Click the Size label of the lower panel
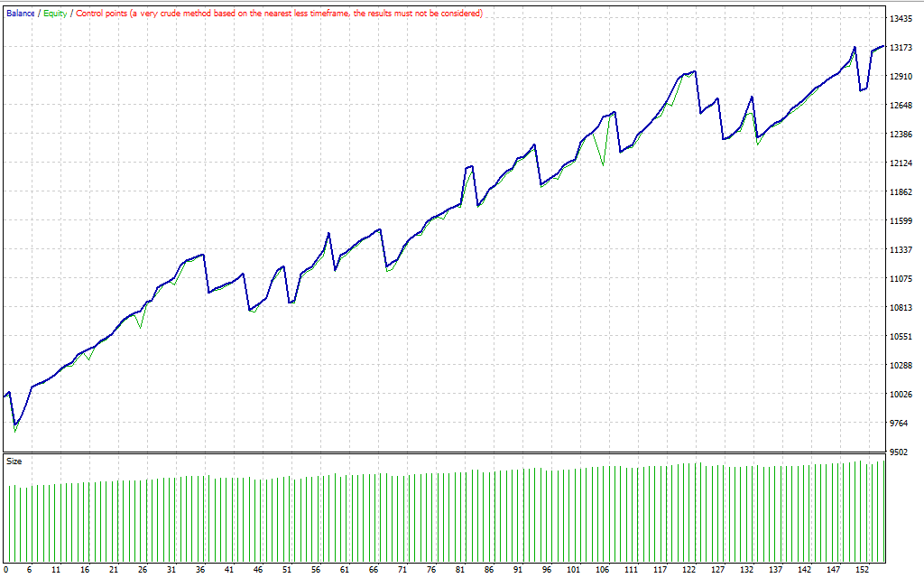This screenshot has height=578, width=924. tap(14, 461)
